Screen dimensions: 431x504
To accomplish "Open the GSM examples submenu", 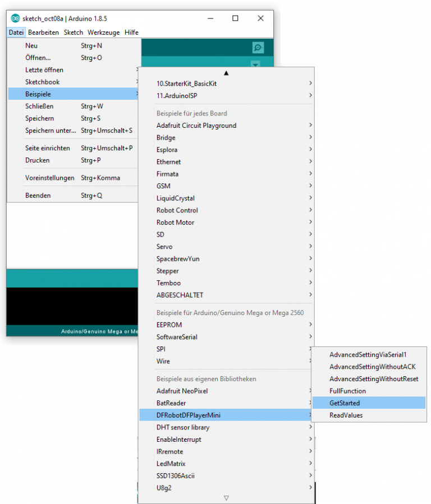I will [x=227, y=186].
